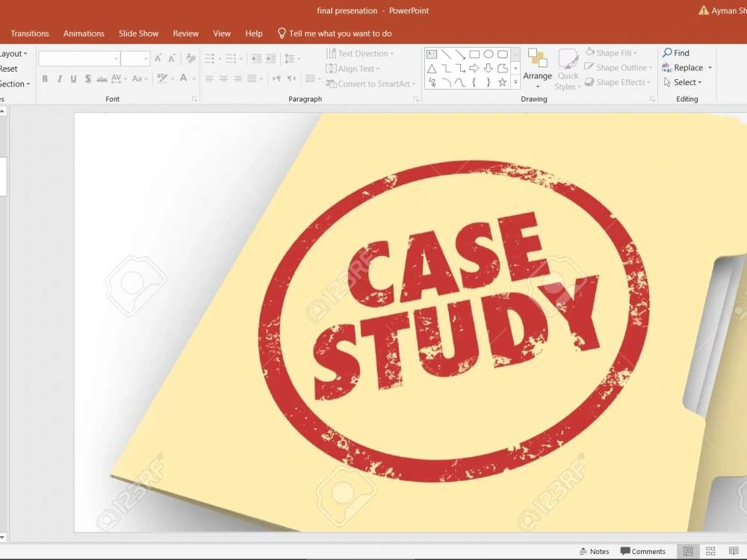The height and width of the screenshot is (560, 747).
Task: Open Shape Fill color options
Action: click(x=612, y=53)
